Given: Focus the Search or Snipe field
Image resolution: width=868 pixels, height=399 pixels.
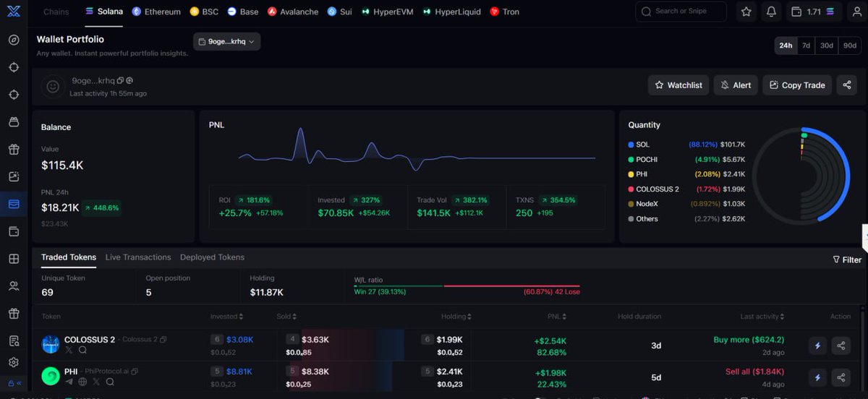Looking at the screenshot, I should pos(681,12).
